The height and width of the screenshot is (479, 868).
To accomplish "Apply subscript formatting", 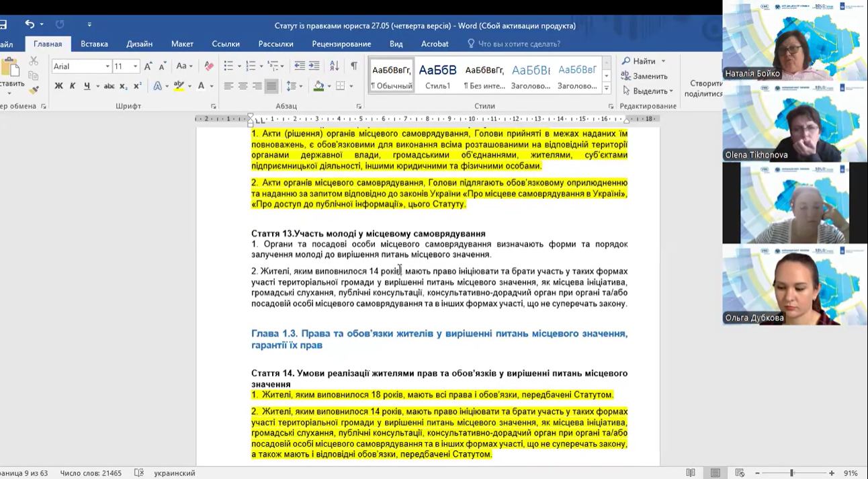I will 123,86.
